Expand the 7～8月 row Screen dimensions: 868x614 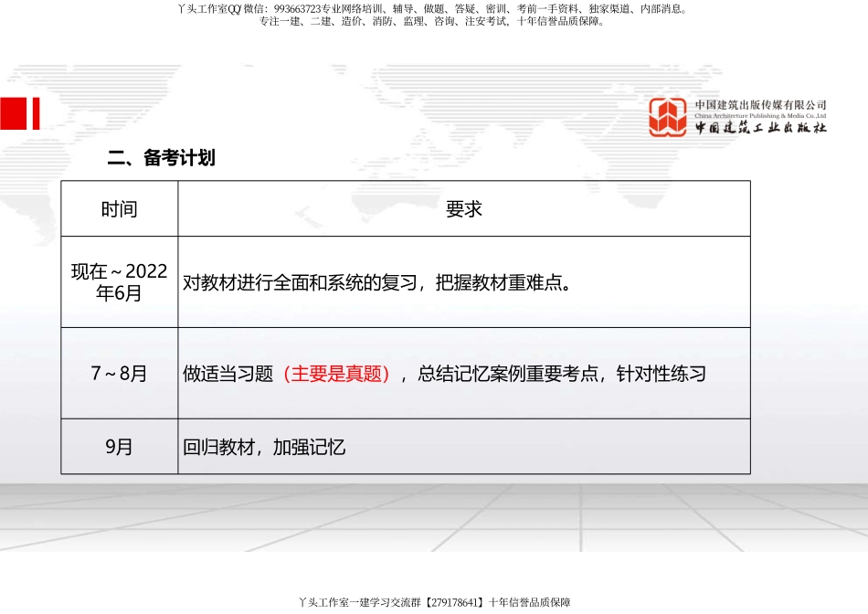[117, 372]
